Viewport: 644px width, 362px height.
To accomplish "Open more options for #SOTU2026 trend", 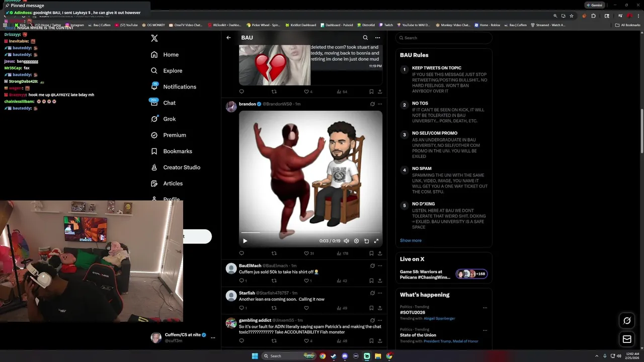I will point(485,308).
